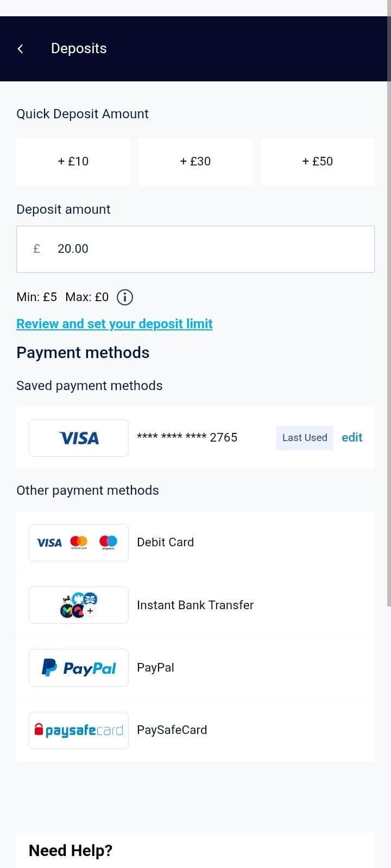Viewport: 391px width, 868px height.
Task: Open the deposit limit info icon
Action: (124, 297)
